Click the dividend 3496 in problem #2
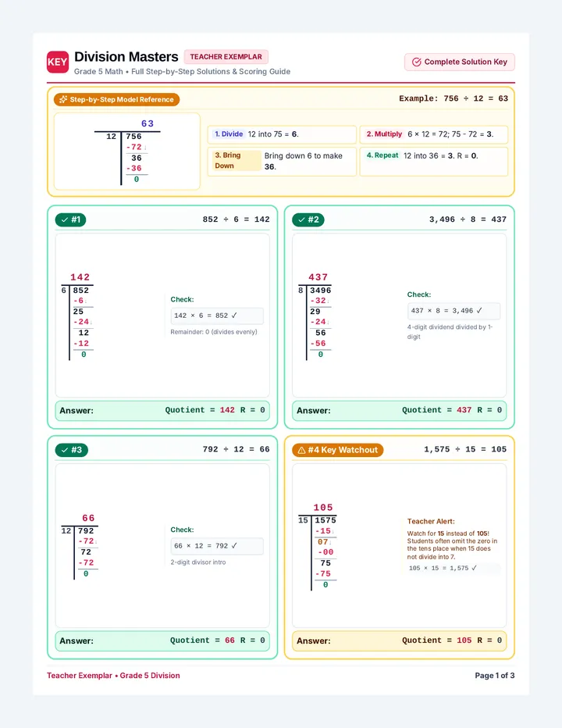562x728 pixels. click(x=321, y=290)
